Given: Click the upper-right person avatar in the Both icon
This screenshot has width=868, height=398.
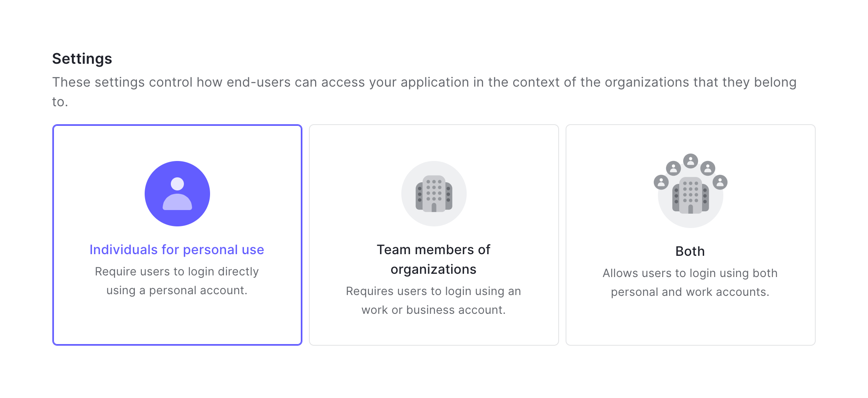Looking at the screenshot, I should pos(707,168).
